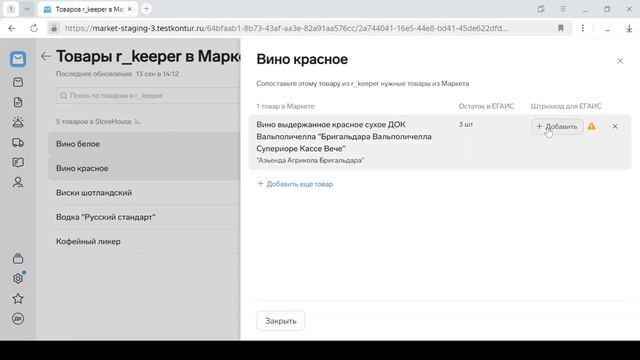Go back with page arrow next to title

[45, 56]
